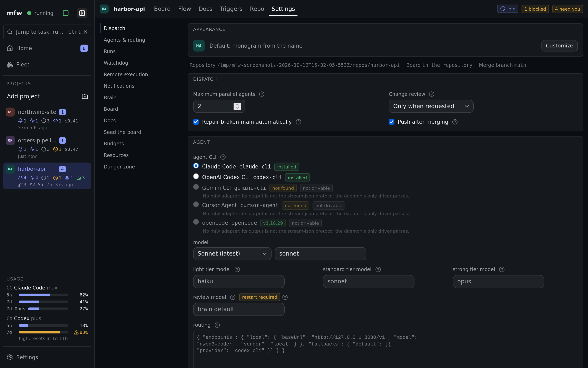Click the Customize button
588x368 pixels.
pos(559,46)
